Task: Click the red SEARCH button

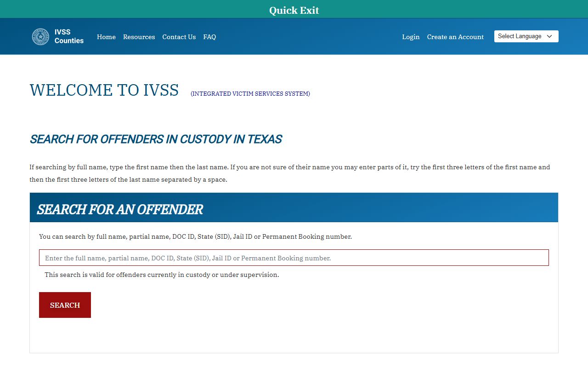Action: point(65,305)
